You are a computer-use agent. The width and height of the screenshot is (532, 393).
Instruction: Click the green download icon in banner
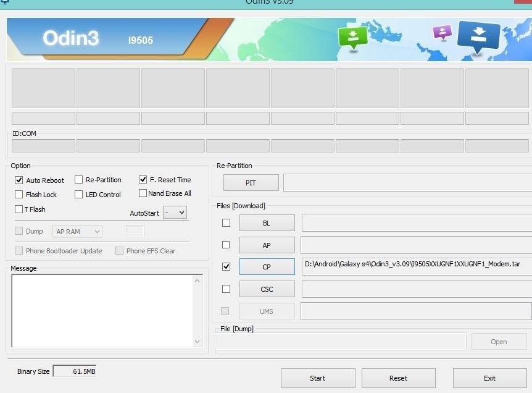[x=353, y=38]
